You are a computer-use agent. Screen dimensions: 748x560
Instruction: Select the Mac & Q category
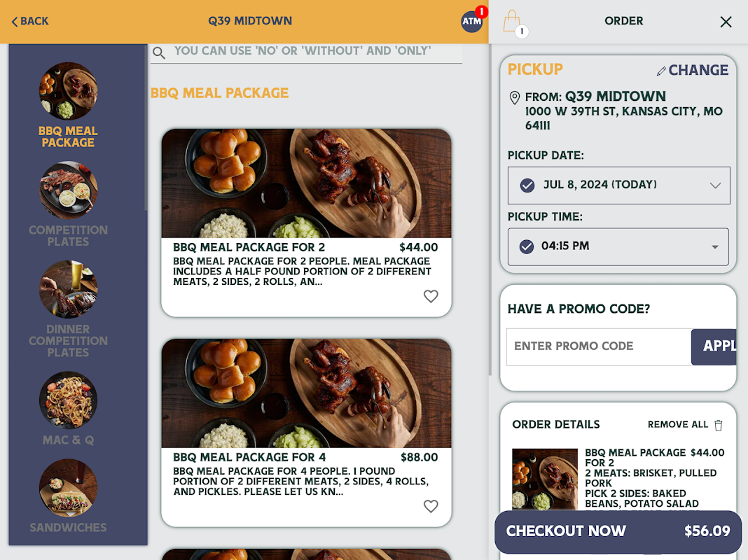[x=68, y=409]
